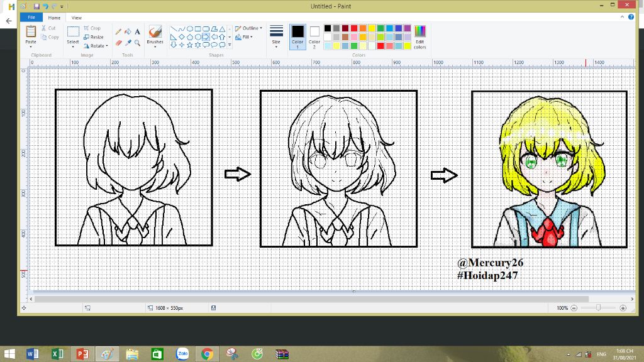Open the Rotate dropdown menu
This screenshot has width=644, height=362.
tap(96, 46)
